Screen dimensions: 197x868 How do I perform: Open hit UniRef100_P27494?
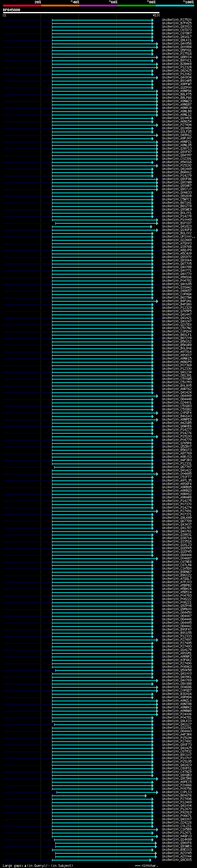point(177,125)
